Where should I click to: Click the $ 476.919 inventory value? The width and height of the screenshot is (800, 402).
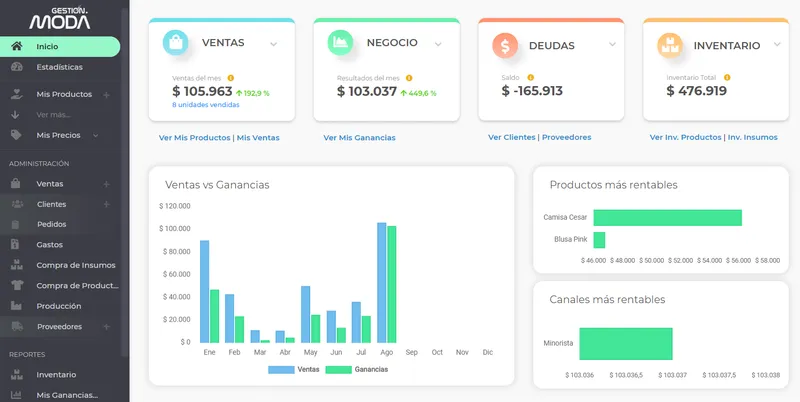point(696,91)
